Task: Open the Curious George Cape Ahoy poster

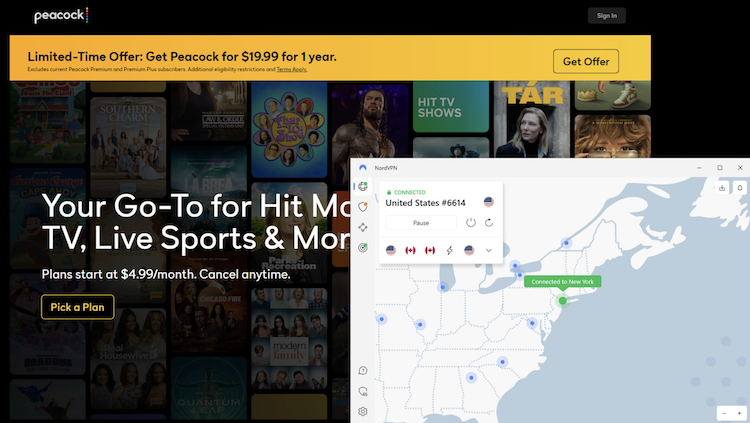Action: [48, 218]
